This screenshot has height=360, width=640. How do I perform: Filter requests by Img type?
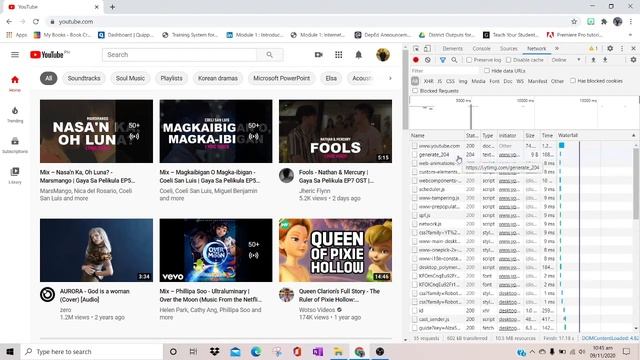[463, 81]
